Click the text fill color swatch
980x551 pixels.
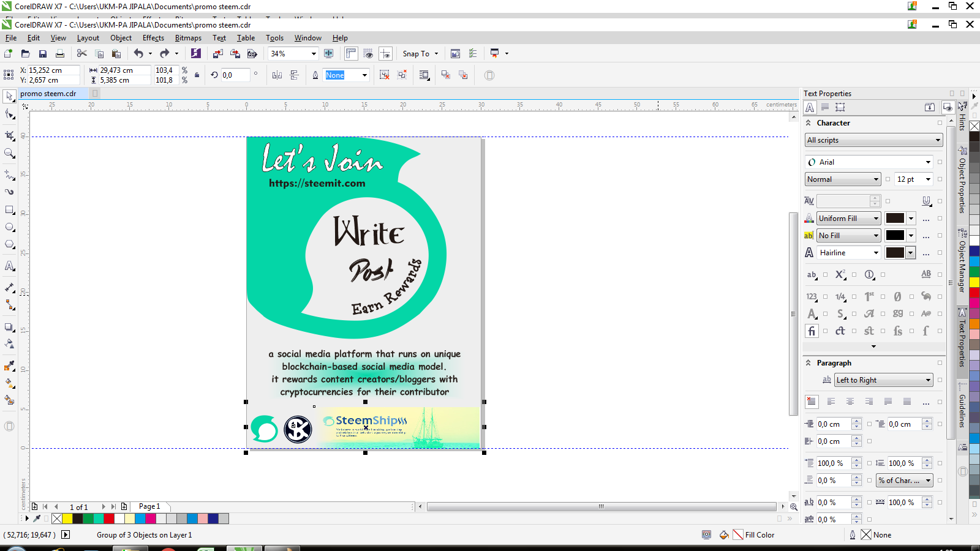pos(895,219)
